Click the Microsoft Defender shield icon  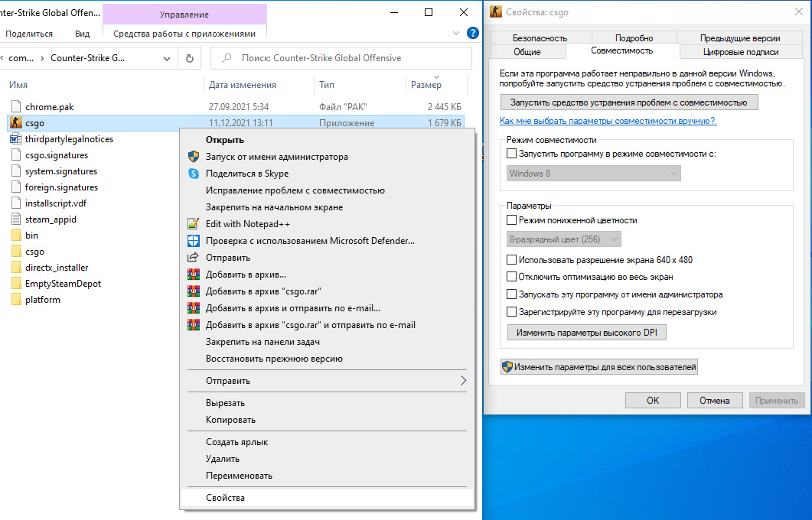[193, 241]
